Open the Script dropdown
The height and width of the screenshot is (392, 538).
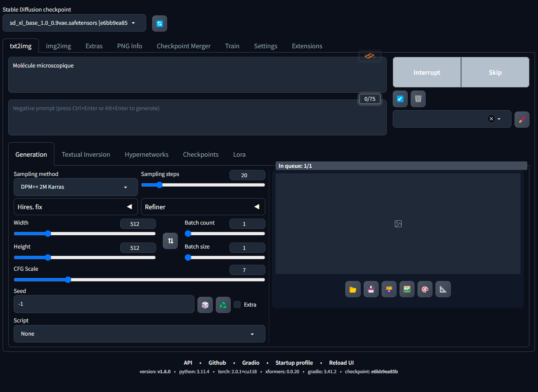tap(139, 333)
